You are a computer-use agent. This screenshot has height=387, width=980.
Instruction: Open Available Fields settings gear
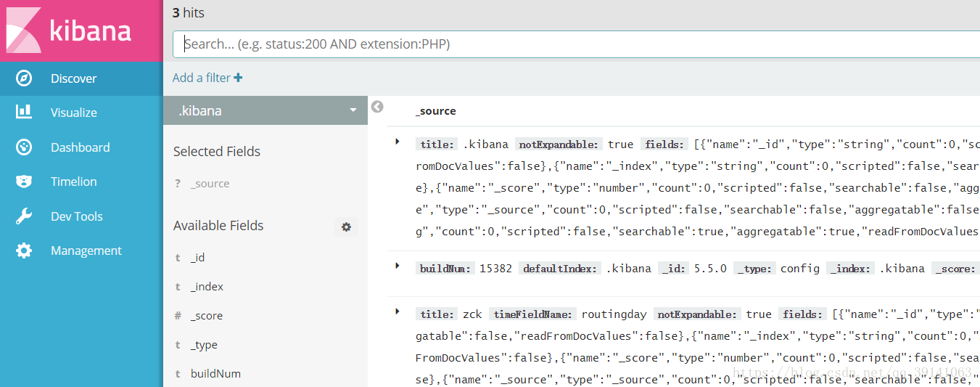click(346, 227)
